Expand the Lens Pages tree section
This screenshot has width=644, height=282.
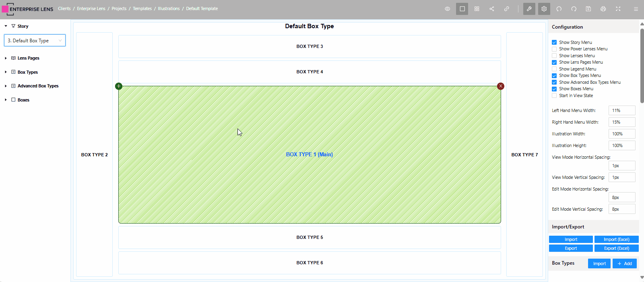pos(6,58)
